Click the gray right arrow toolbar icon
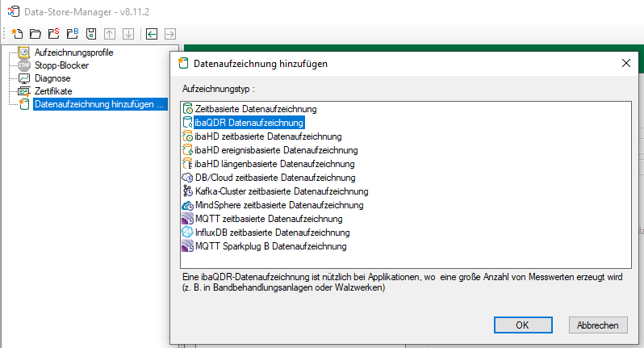The height and width of the screenshot is (348, 644). [x=170, y=34]
